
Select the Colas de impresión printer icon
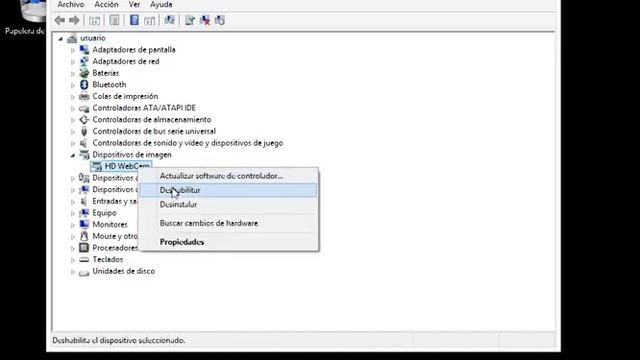pos(84,96)
